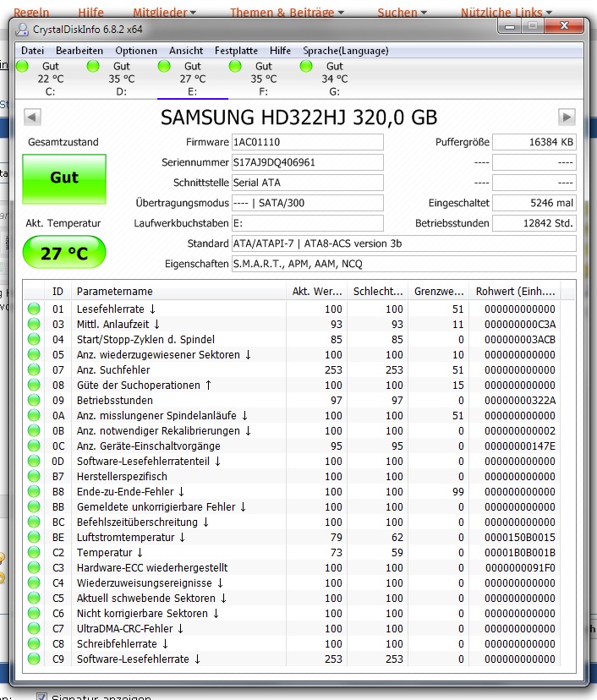Toggle the Signatur anzeigen checkbox in browser

(x=41, y=697)
